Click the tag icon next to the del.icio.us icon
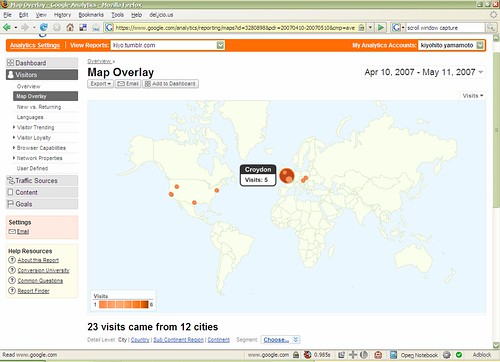This screenshot has width=500, height=362. coord(96,28)
